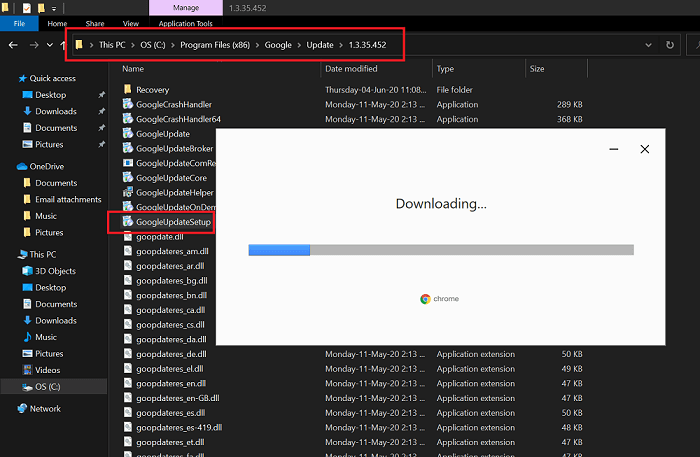Click 'OS (C:)' in address path
The width and height of the screenshot is (700, 457).
153,45
